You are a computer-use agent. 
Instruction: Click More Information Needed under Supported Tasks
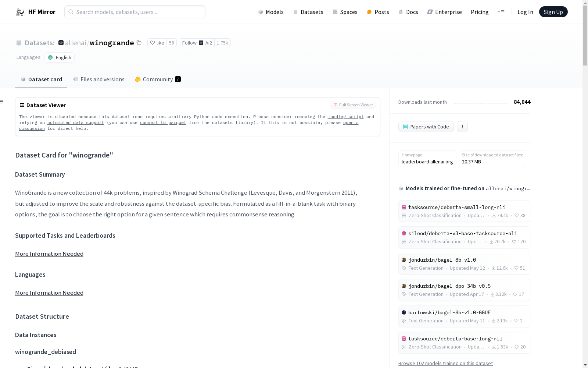(x=49, y=254)
